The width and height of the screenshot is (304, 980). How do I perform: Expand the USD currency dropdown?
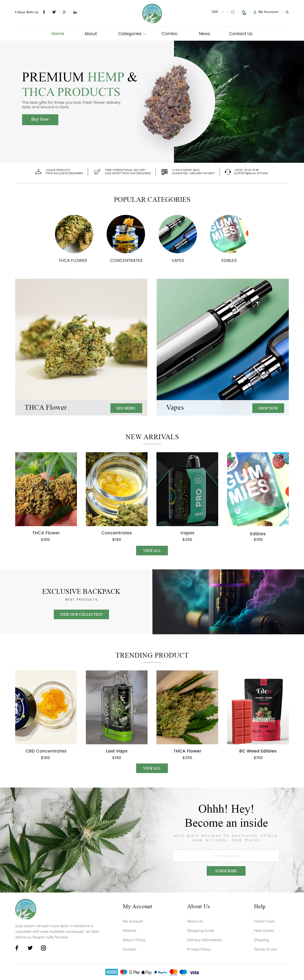(x=218, y=12)
